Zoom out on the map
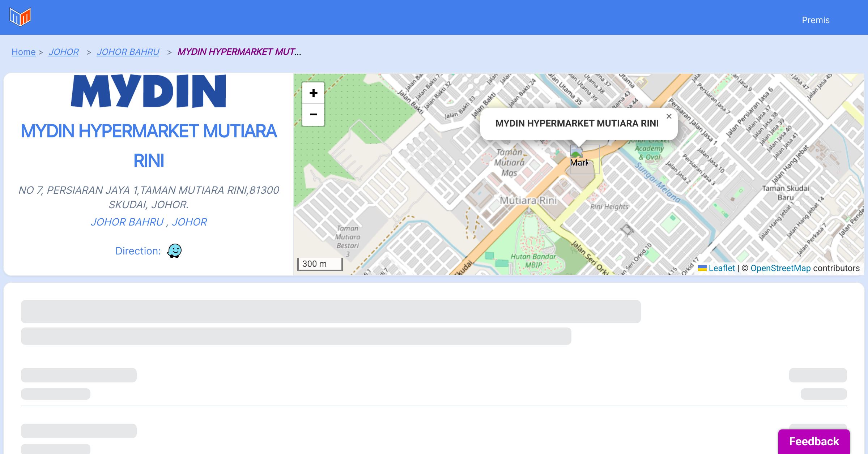The image size is (868, 454). [x=313, y=115]
